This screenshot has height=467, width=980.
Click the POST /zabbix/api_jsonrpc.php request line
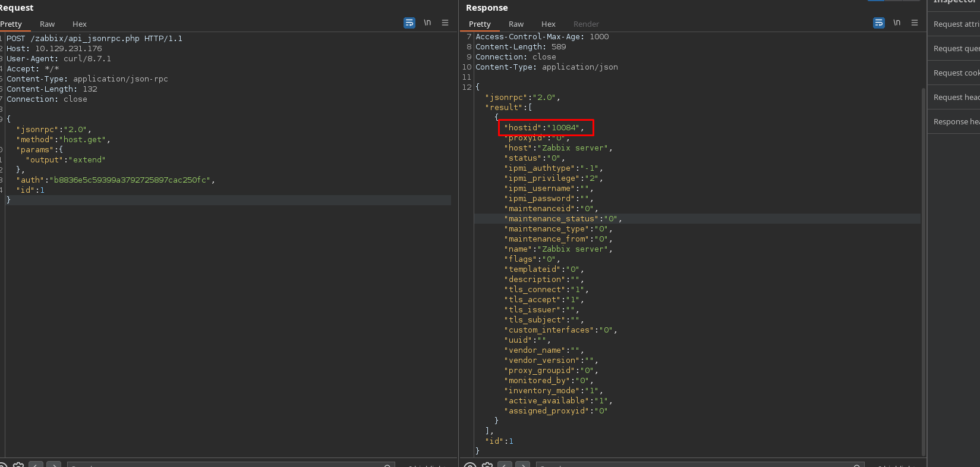[94, 38]
